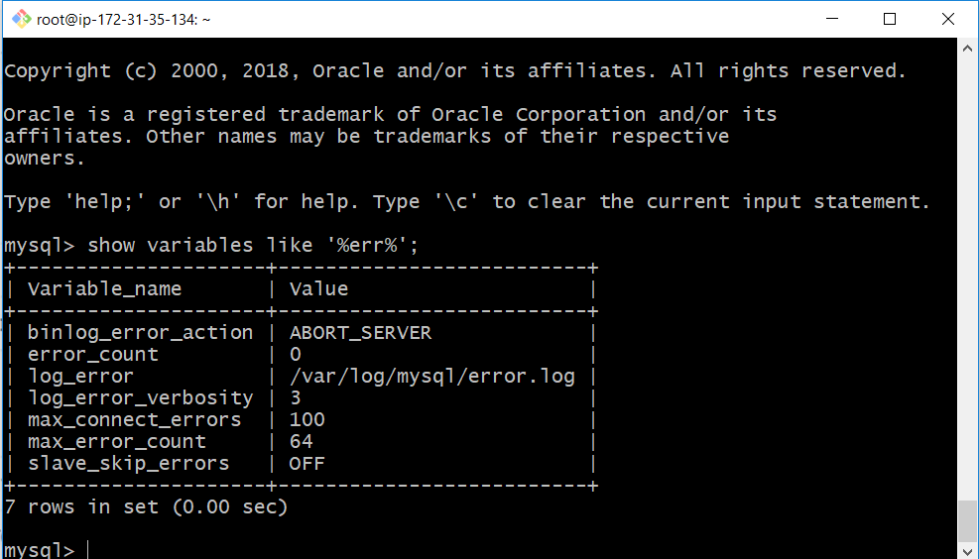Click the '7 rows in set' result line
Image resolution: width=980 pixels, height=559 pixels.
point(146,506)
